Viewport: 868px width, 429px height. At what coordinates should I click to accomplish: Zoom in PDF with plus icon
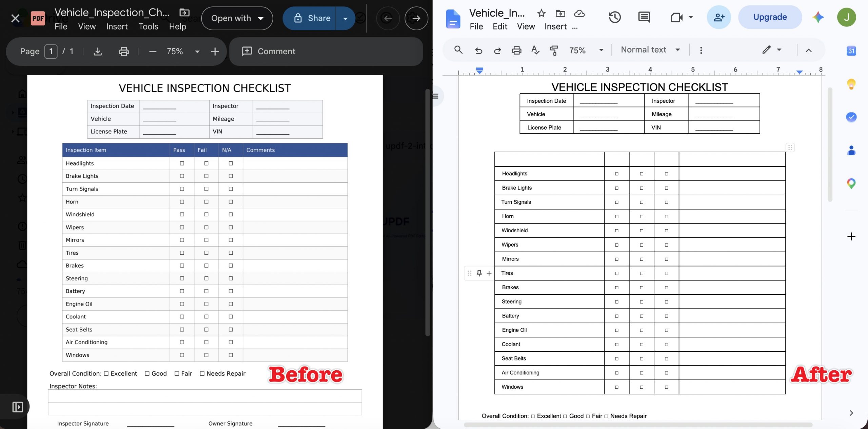pyautogui.click(x=215, y=51)
